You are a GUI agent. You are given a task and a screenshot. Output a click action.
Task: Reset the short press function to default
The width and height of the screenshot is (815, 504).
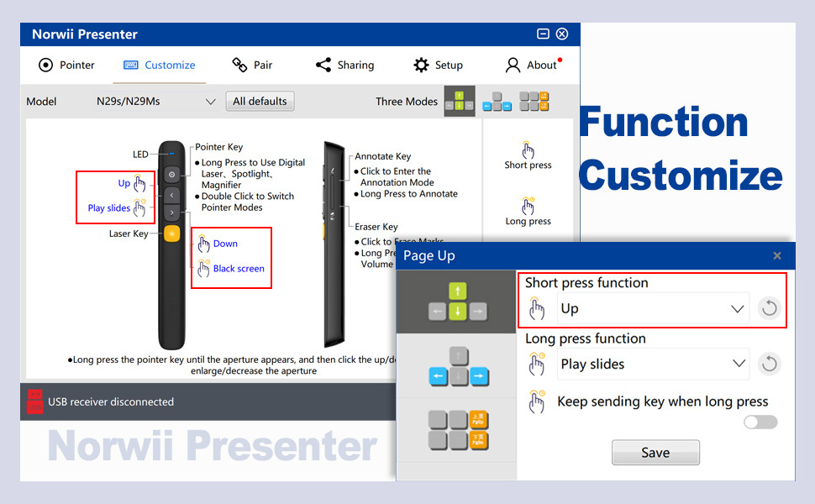(769, 308)
